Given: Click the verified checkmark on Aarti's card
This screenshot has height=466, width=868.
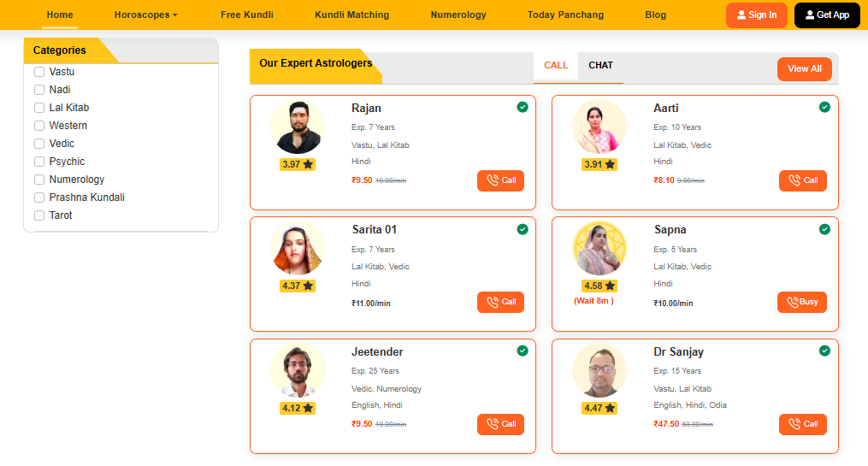Looking at the screenshot, I should [x=824, y=107].
